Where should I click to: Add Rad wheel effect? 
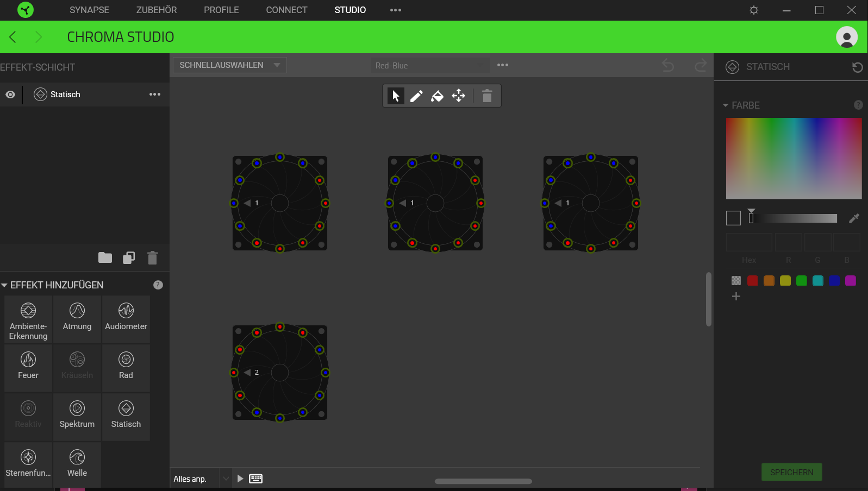click(x=126, y=368)
